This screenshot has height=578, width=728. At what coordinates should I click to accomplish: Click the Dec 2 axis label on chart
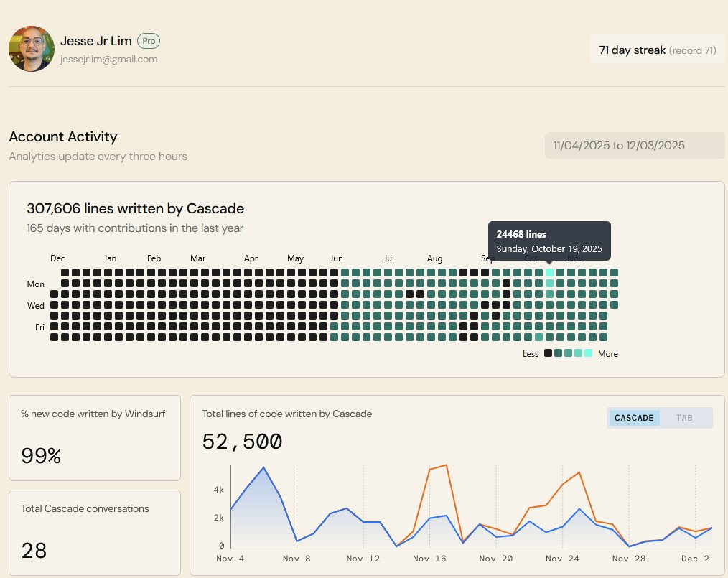pyautogui.click(x=695, y=559)
